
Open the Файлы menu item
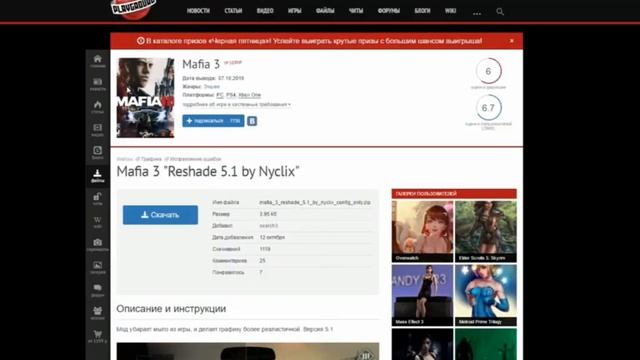coord(325,11)
